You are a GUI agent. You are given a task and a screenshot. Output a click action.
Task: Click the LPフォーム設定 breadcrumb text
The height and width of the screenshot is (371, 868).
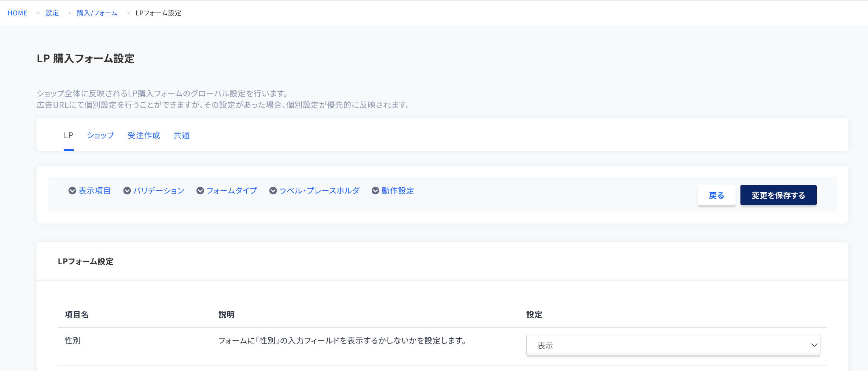tap(158, 13)
